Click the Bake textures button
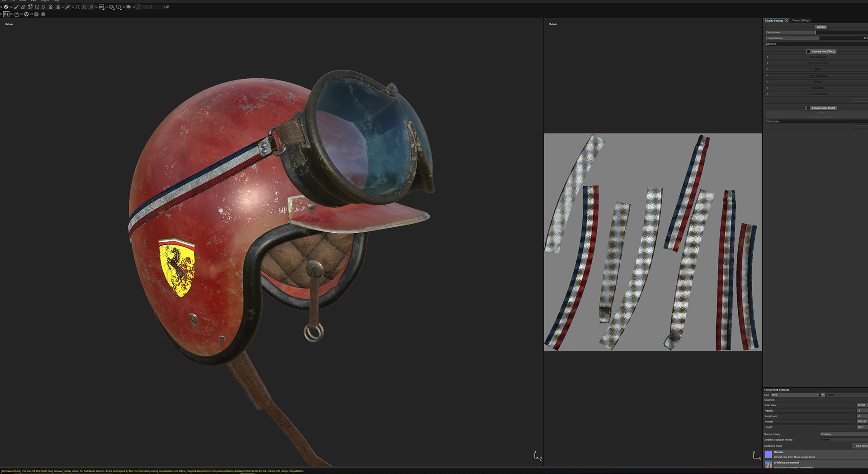Image resolution: width=868 pixels, height=474 pixels. coord(860,446)
